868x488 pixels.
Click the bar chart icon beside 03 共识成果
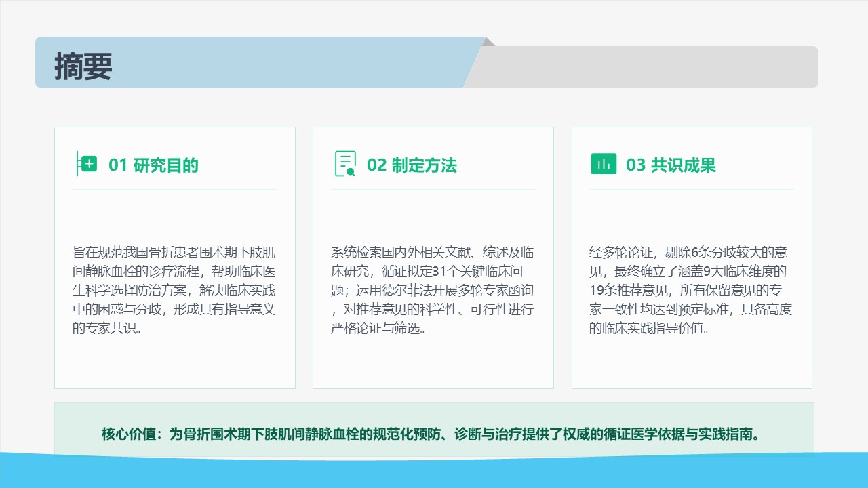pos(604,164)
